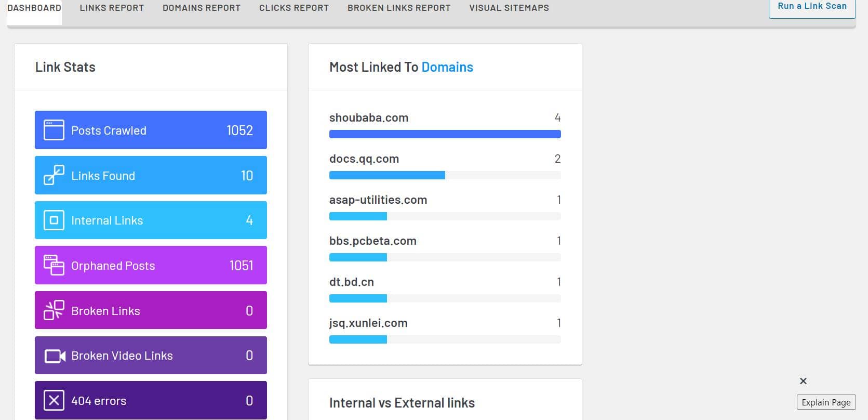Viewport: 868px width, 420px height.
Task: Click the bbs.pcbeta.com progress bar
Action: pyautogui.click(x=445, y=257)
